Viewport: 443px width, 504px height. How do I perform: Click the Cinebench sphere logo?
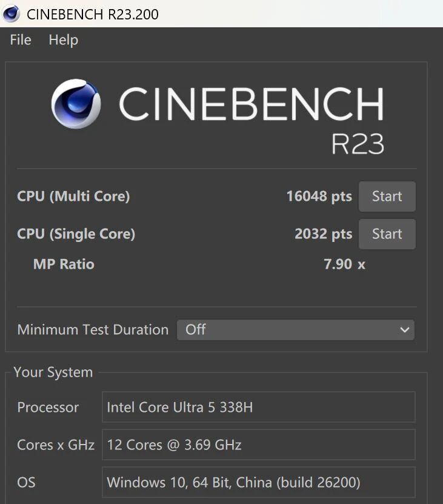pos(76,104)
